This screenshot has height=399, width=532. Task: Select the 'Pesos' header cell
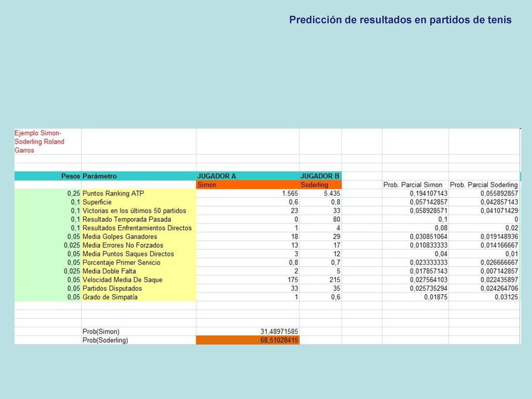point(48,176)
